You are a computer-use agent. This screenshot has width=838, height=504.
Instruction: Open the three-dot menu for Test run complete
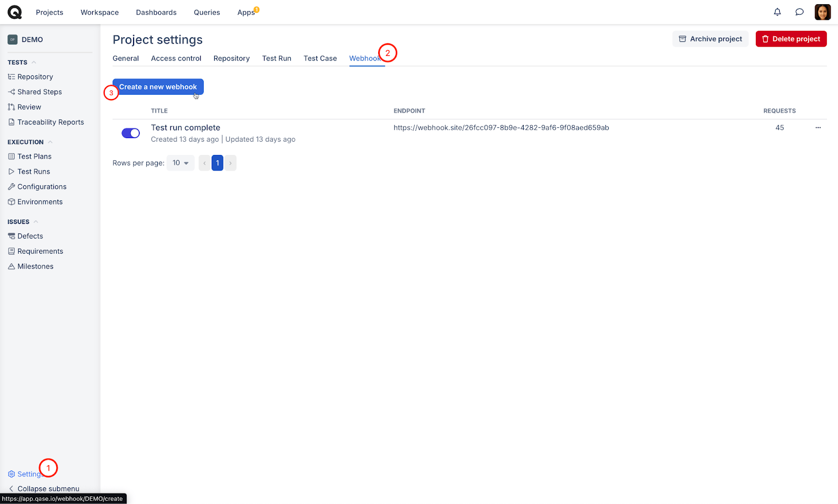click(x=818, y=128)
